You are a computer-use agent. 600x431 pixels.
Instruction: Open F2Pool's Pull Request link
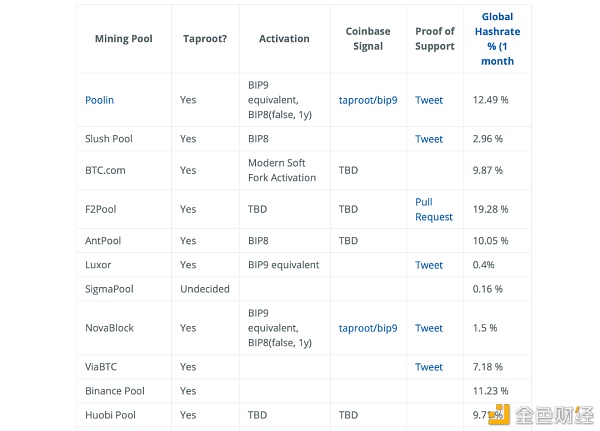[x=434, y=209]
